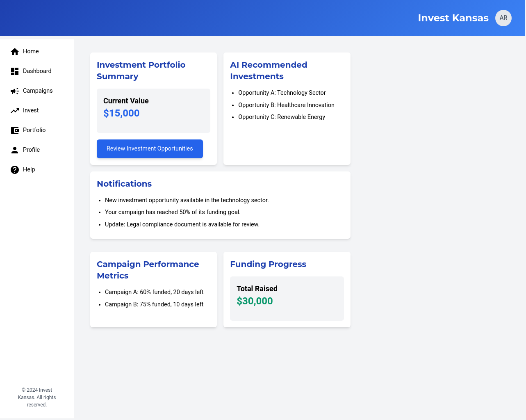Screen dimensions: 526x420
Task: Select Opportunity B: Healthcare Innovation
Action: [286, 105]
